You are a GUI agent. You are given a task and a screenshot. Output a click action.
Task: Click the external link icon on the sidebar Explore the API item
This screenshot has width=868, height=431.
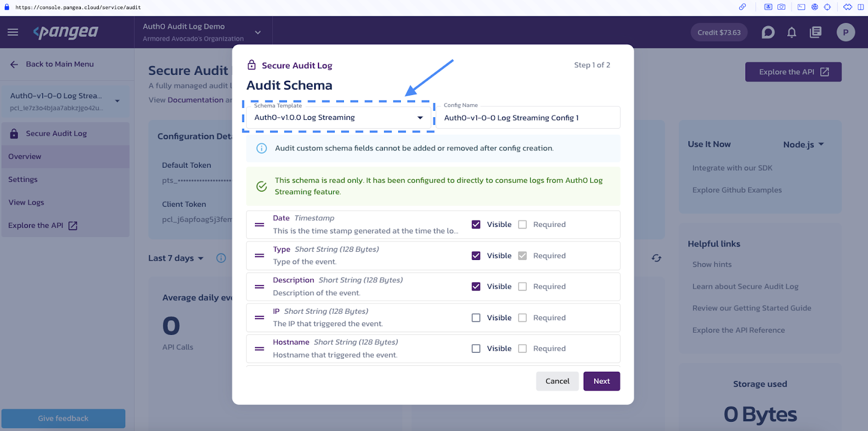(73, 225)
